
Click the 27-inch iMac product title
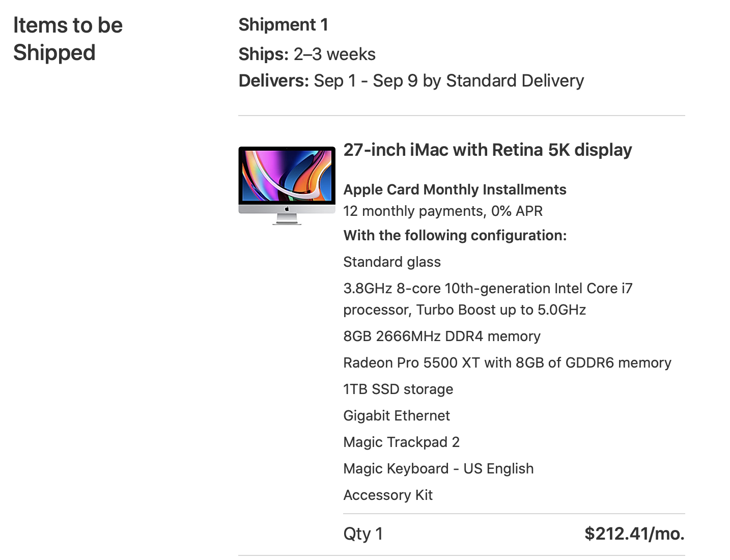point(487,150)
